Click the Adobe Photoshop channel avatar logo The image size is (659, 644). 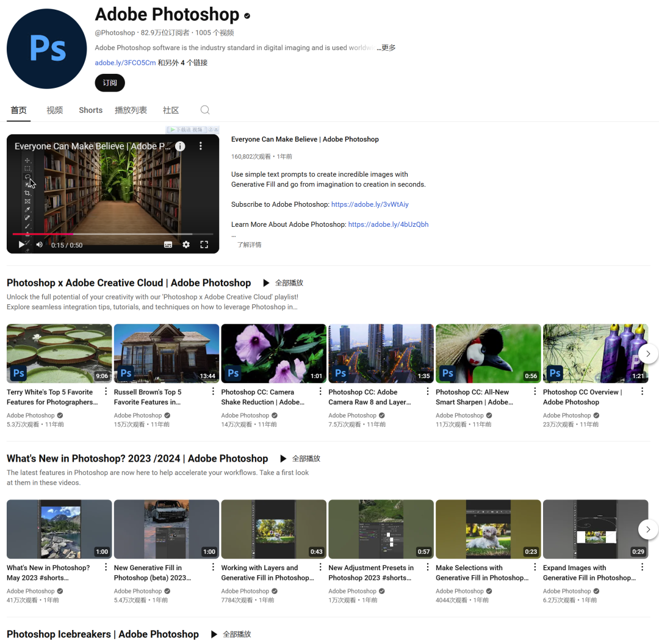(x=46, y=49)
